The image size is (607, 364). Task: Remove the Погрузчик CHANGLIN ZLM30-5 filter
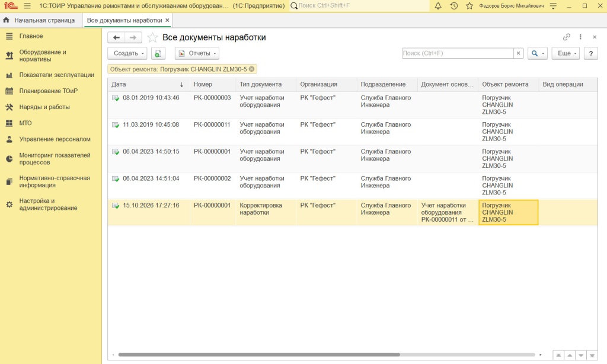pyautogui.click(x=251, y=69)
